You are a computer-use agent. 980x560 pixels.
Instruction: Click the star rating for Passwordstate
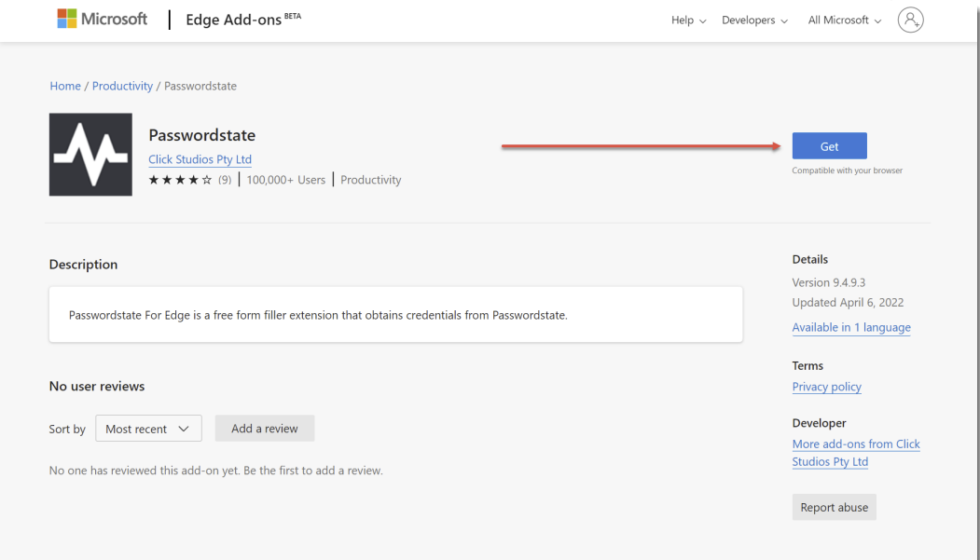[x=180, y=180]
